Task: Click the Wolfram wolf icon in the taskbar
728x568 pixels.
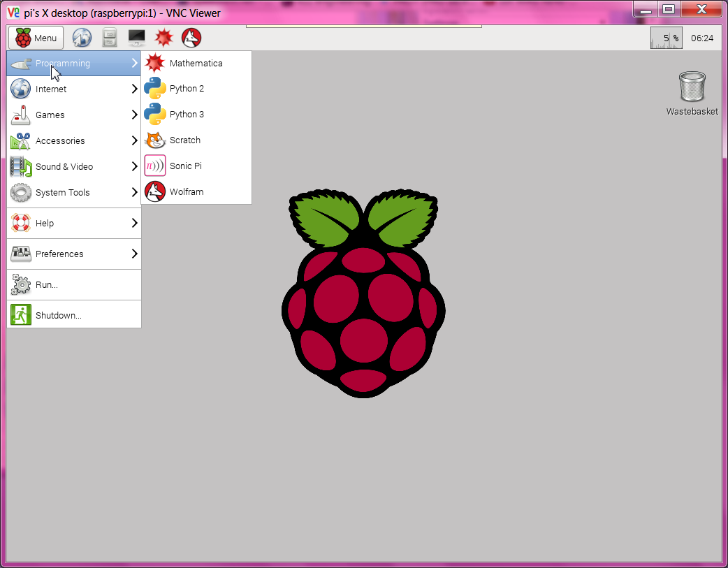Action: (191, 38)
